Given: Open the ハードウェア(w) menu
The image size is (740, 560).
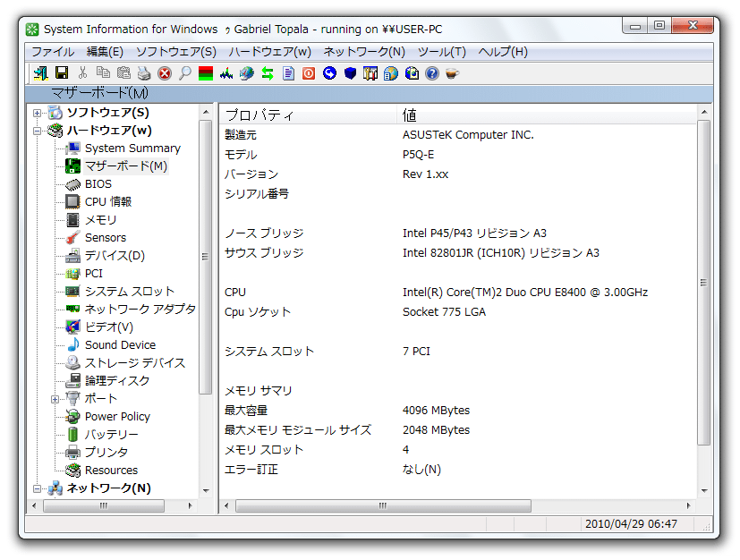Looking at the screenshot, I should [269, 51].
